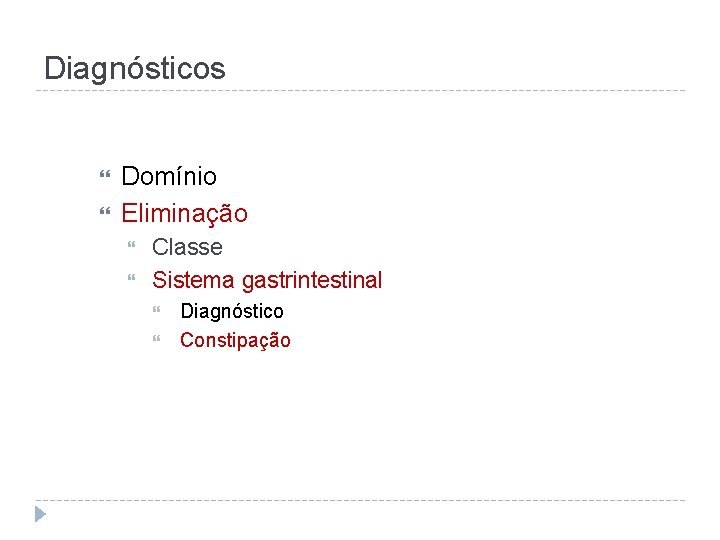Click the word gastrintestinal
The image size is (720, 540).
click(x=312, y=280)
